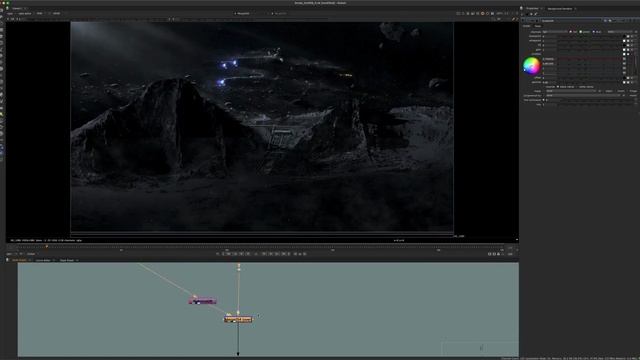Open the Dope Sheet tab

pyautogui.click(x=67, y=260)
